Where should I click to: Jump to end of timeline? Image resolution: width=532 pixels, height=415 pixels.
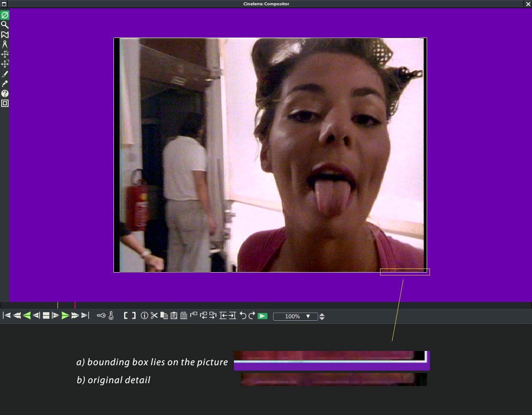[85, 315]
